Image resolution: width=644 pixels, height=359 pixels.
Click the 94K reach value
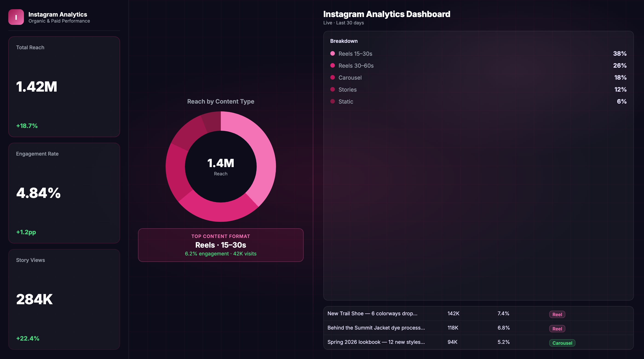click(x=452, y=342)
